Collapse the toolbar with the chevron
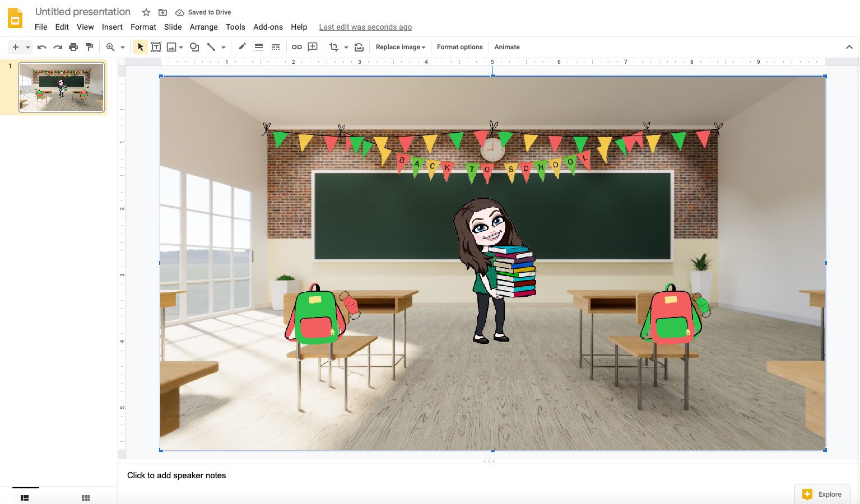Viewport: 860px width, 504px height. click(x=850, y=47)
